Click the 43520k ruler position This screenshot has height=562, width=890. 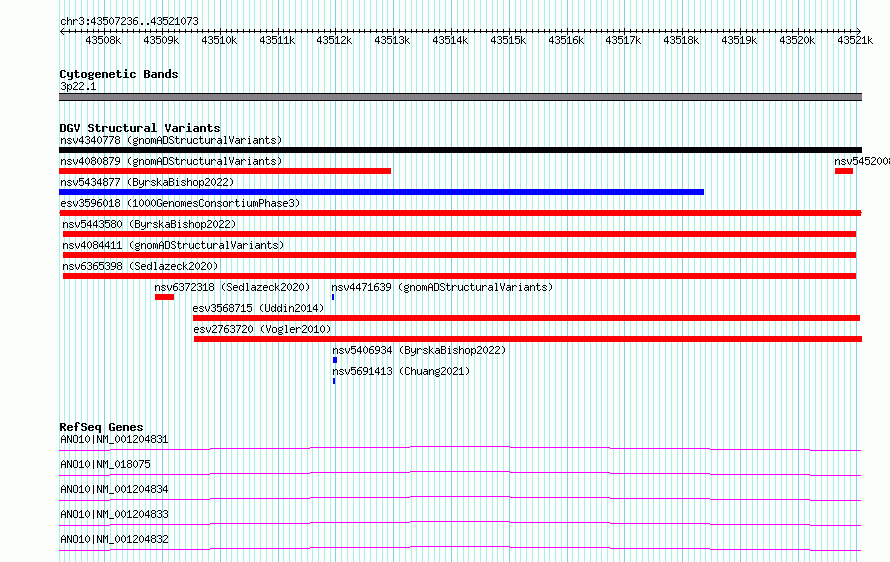pos(797,40)
